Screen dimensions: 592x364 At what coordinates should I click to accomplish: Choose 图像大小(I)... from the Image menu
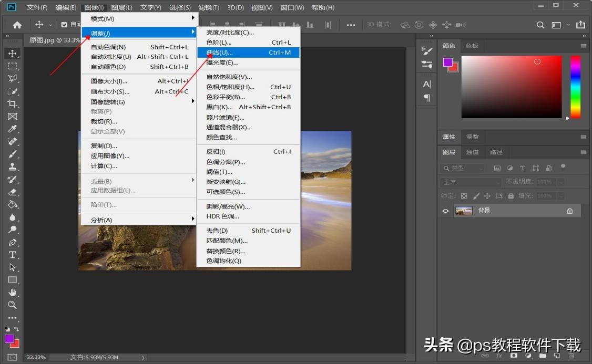click(x=139, y=81)
